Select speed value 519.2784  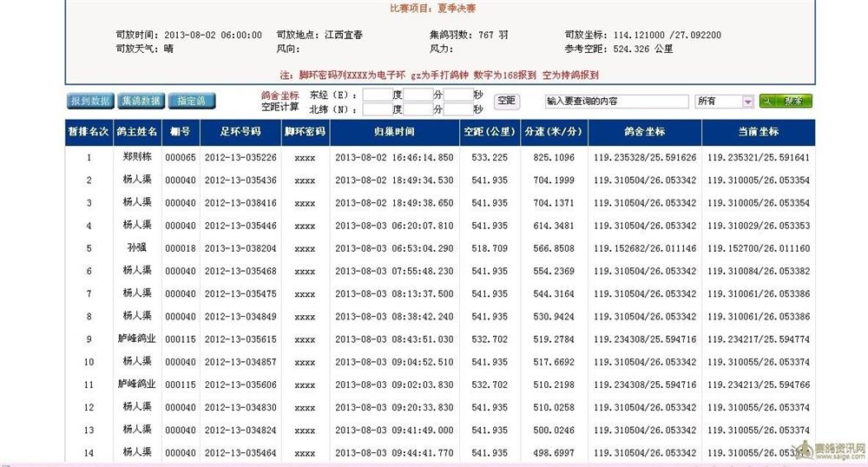pos(554,339)
